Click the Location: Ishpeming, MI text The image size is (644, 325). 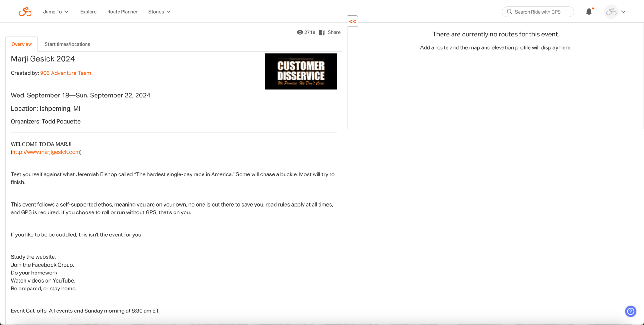[46, 109]
